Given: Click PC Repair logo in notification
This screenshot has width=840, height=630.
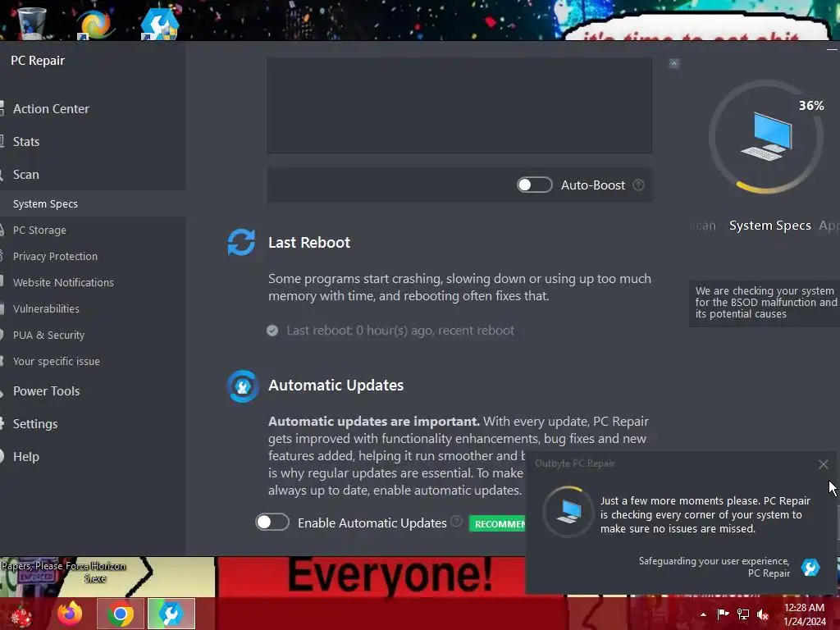Looking at the screenshot, I should point(810,568).
